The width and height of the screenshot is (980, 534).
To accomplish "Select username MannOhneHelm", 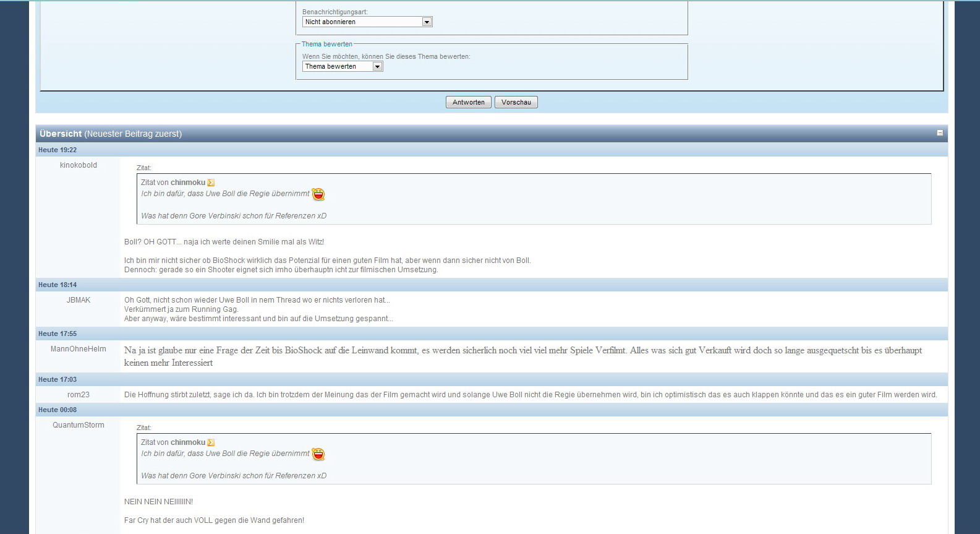I will click(79, 349).
